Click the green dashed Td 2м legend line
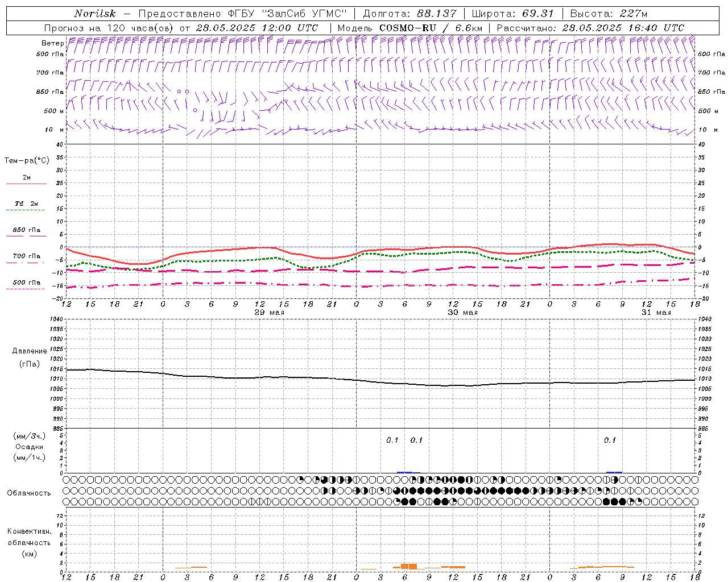Screen dimensions: 728x582 coord(26,210)
